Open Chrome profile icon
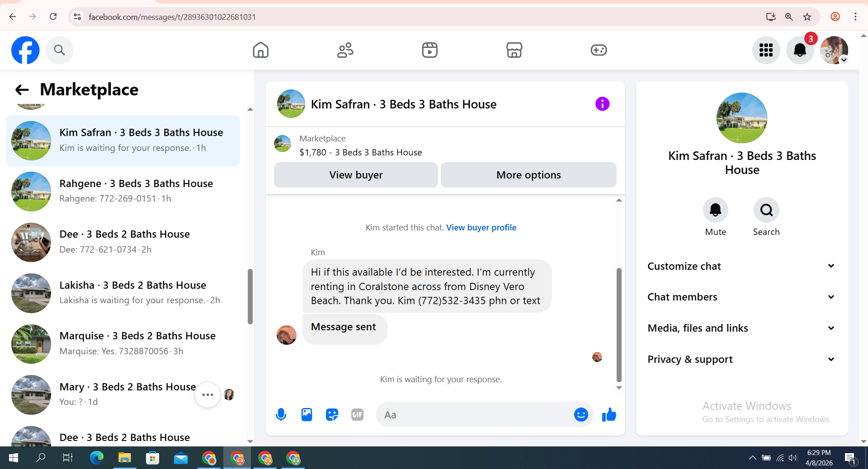 pyautogui.click(x=835, y=17)
